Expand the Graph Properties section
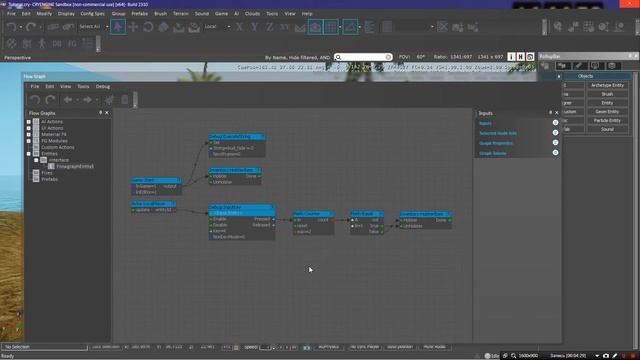This screenshot has width=640, height=360. point(556,142)
